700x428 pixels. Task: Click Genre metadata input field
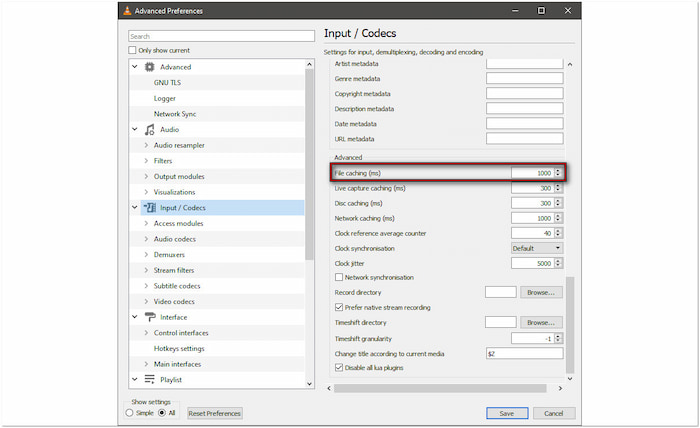click(525, 79)
